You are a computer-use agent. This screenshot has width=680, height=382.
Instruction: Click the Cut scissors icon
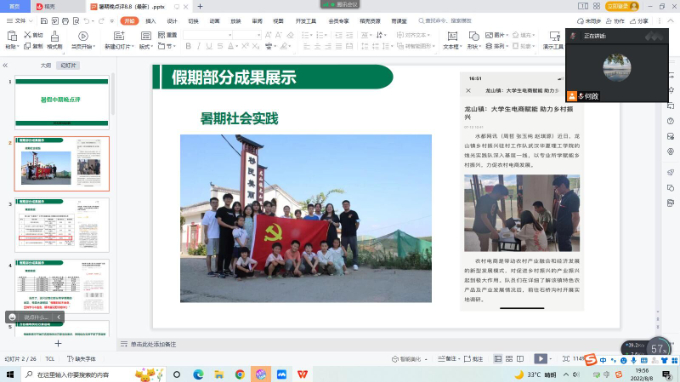(27, 35)
